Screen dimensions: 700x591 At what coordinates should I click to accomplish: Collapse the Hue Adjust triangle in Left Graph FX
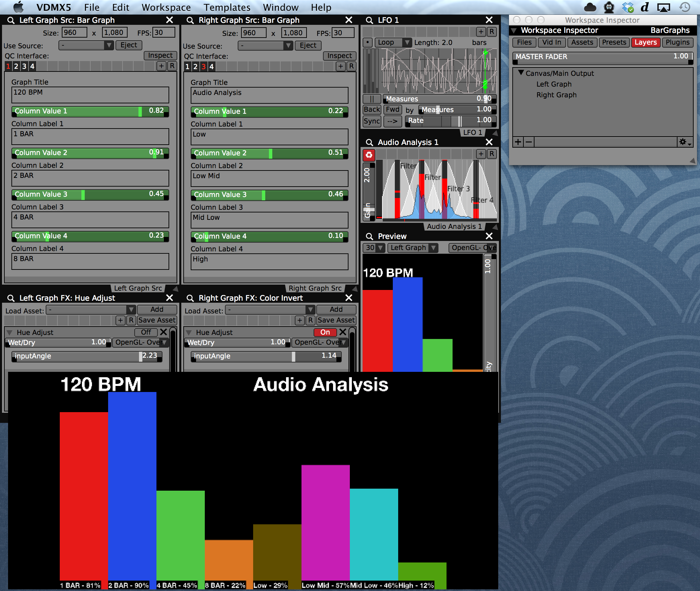[9, 333]
